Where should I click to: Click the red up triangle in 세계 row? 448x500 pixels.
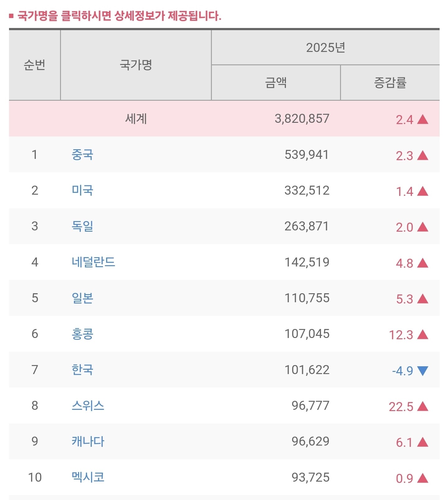(422, 119)
